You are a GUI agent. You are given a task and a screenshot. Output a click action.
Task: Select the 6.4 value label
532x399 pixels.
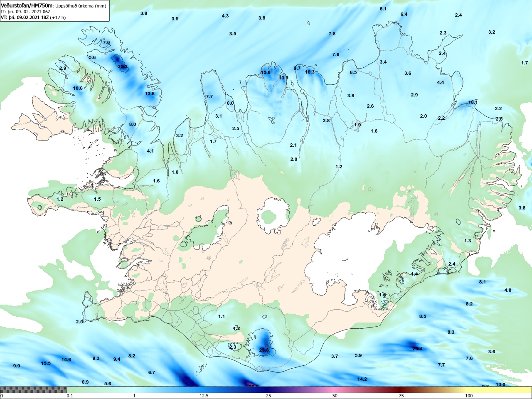pyautogui.click(x=404, y=14)
